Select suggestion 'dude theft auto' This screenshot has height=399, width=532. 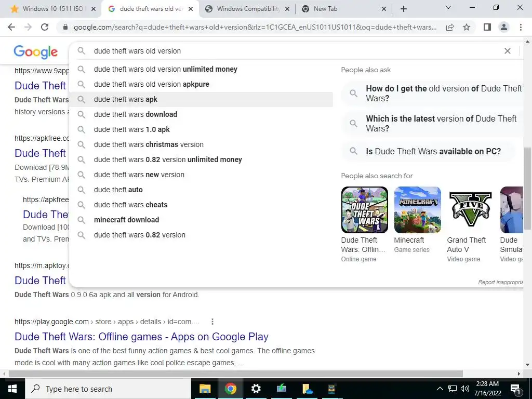pyautogui.click(x=201, y=190)
